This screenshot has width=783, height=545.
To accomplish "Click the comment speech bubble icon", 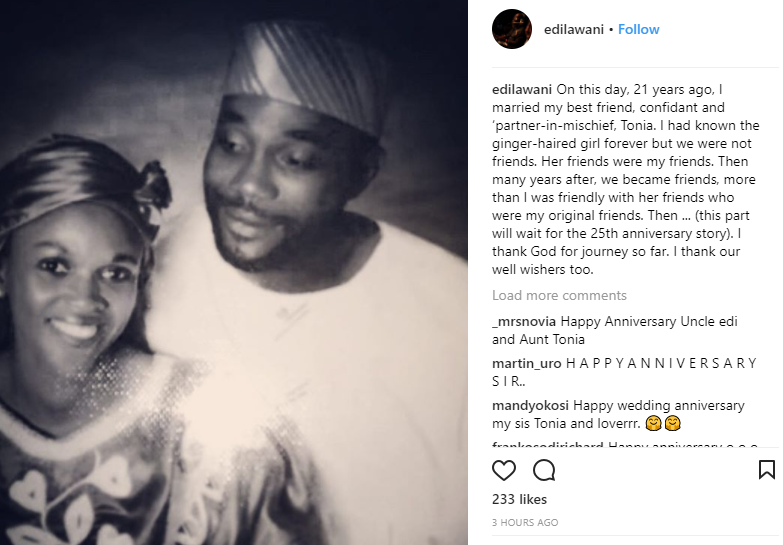I will pos(544,470).
